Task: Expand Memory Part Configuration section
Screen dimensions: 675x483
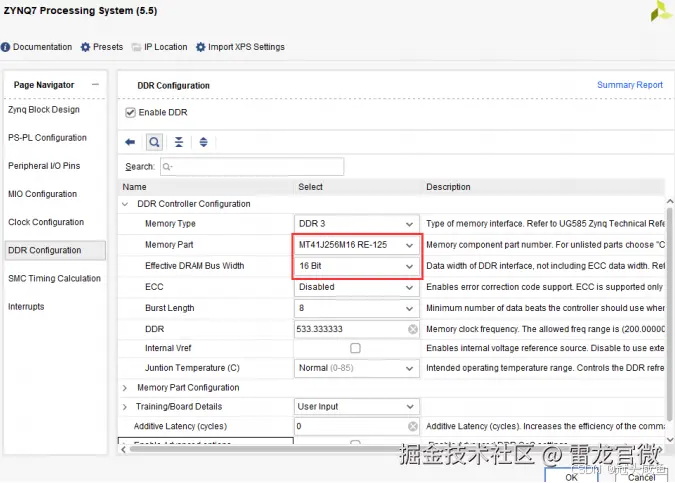Action: pos(125,388)
